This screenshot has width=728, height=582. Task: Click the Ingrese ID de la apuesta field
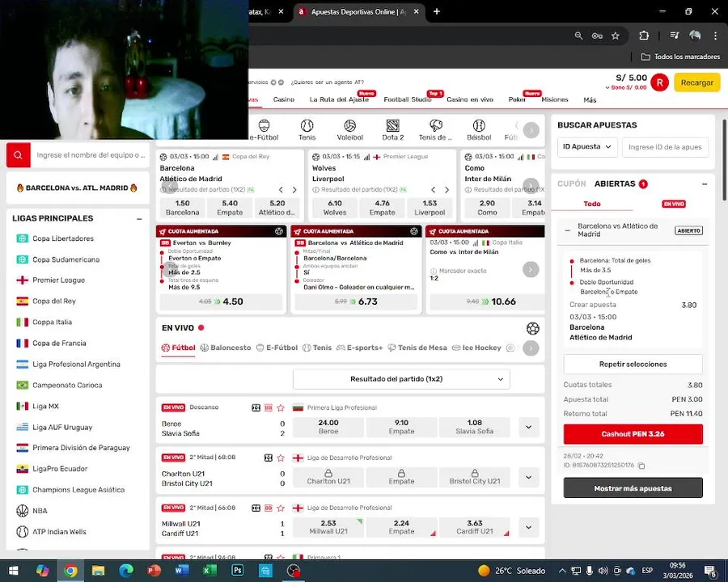(665, 146)
